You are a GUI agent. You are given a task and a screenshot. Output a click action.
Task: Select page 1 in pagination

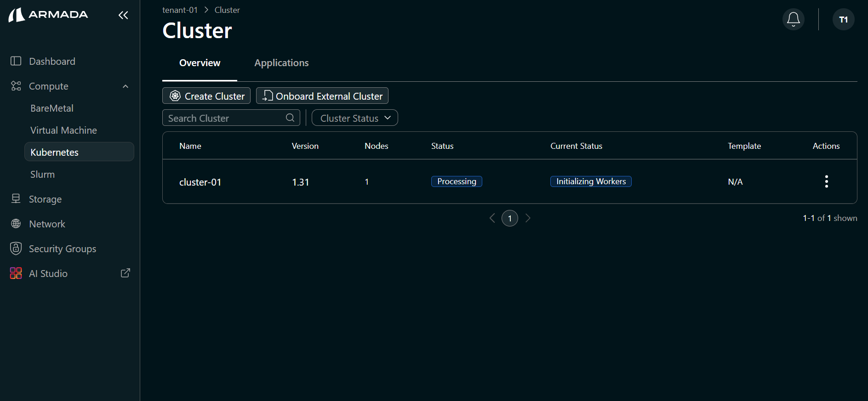click(510, 218)
